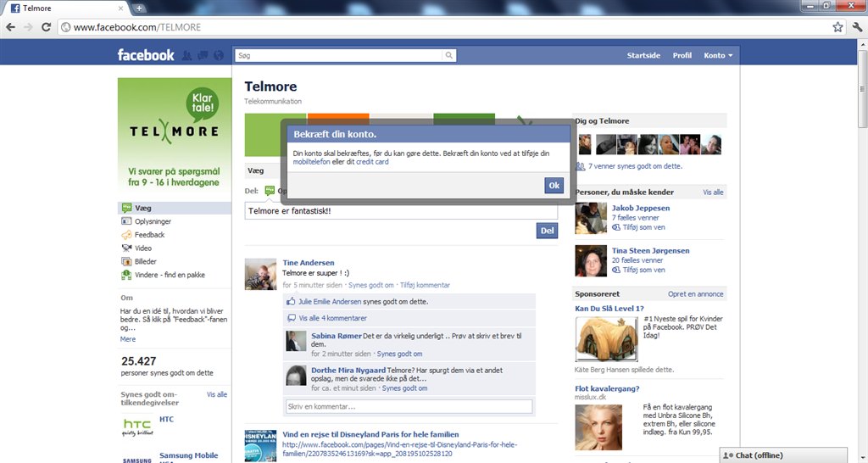The height and width of the screenshot is (463, 868).
Task: Open Jakob Jeppesen's profile
Action: point(641,209)
